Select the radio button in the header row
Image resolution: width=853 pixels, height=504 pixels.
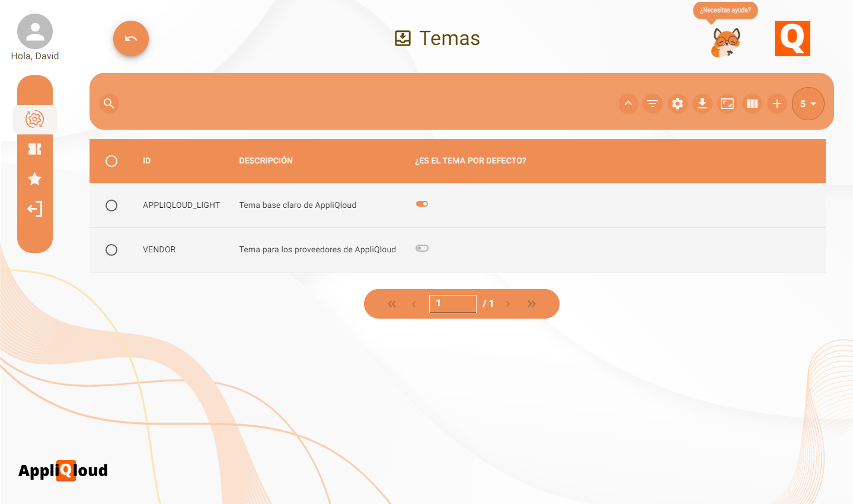111,160
